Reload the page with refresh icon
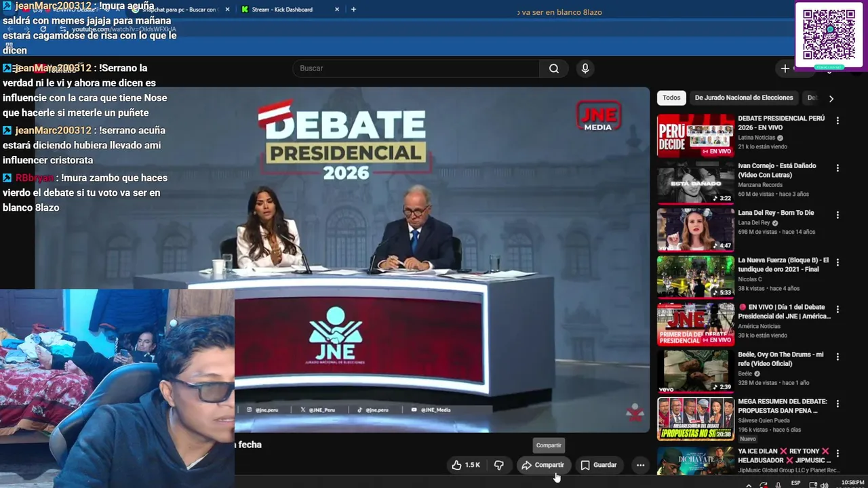 43,30
